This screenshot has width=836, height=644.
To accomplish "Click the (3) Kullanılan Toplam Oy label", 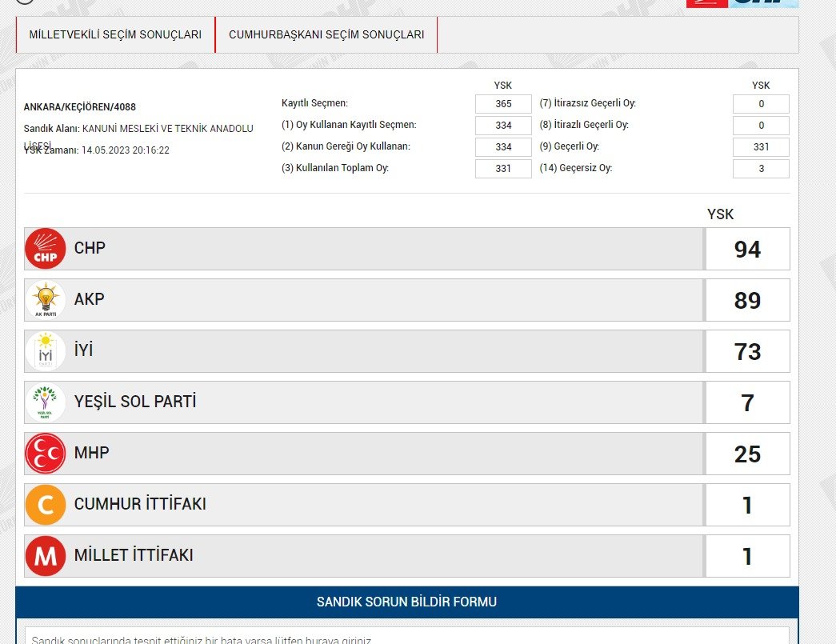I will click(335, 168).
